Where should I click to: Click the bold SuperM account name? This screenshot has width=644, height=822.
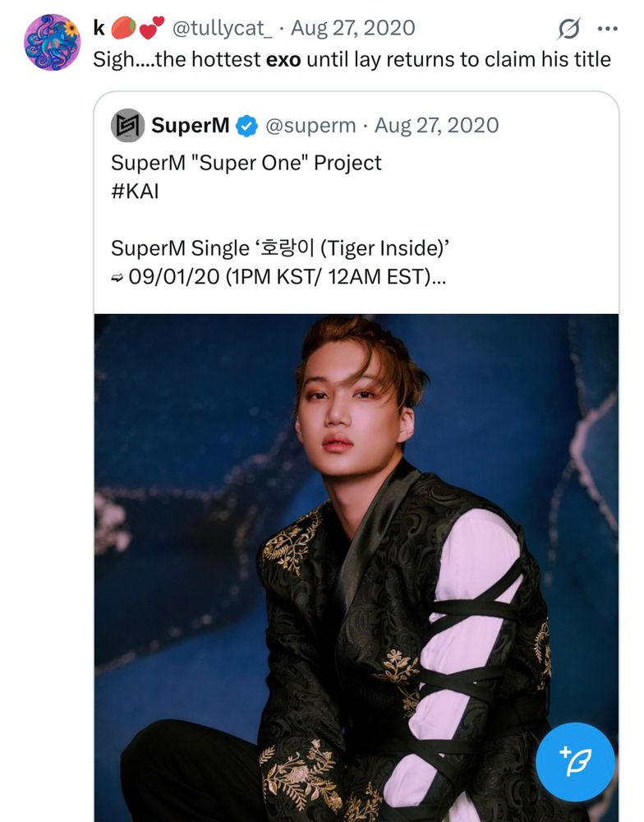click(191, 126)
